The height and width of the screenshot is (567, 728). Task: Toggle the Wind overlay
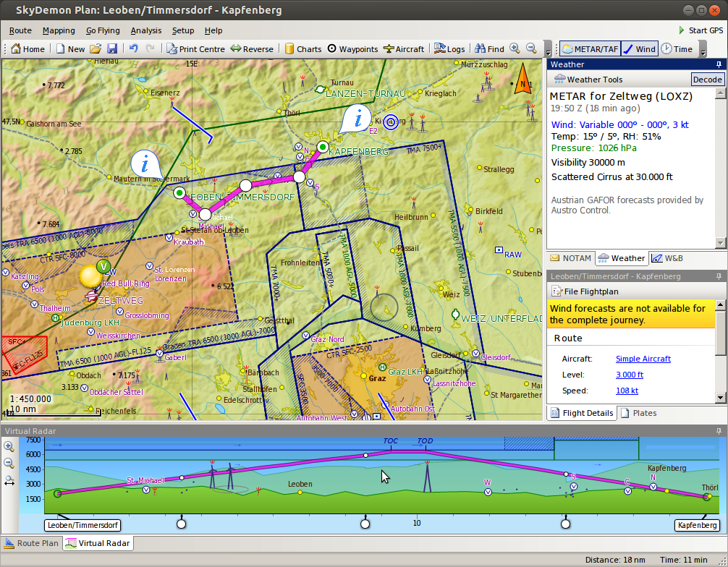[x=639, y=48]
